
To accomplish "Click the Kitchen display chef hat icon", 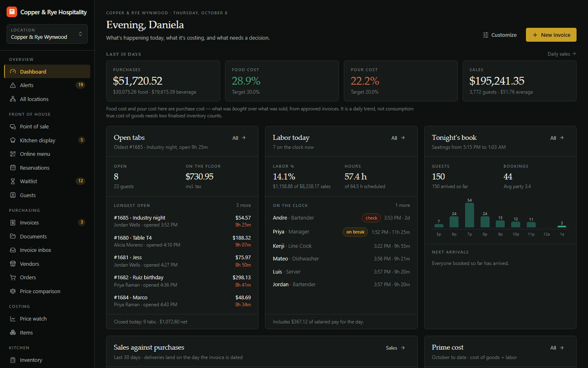I will click(13, 140).
